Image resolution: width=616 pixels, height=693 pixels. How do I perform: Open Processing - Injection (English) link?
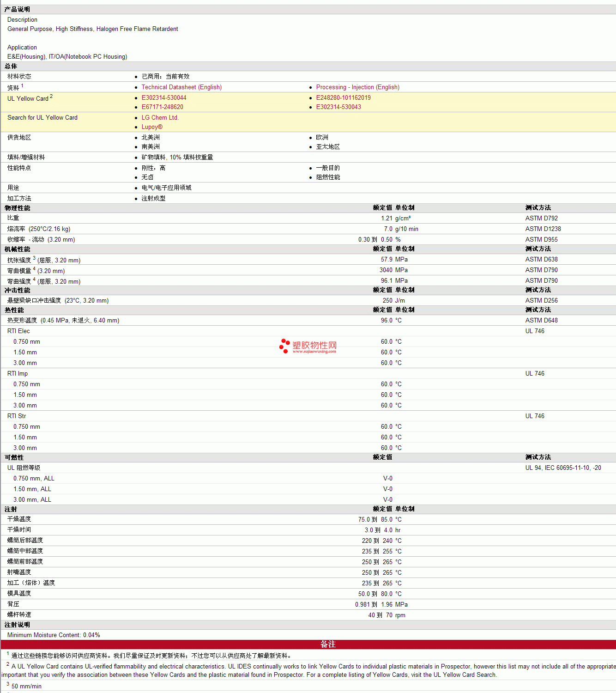[357, 87]
